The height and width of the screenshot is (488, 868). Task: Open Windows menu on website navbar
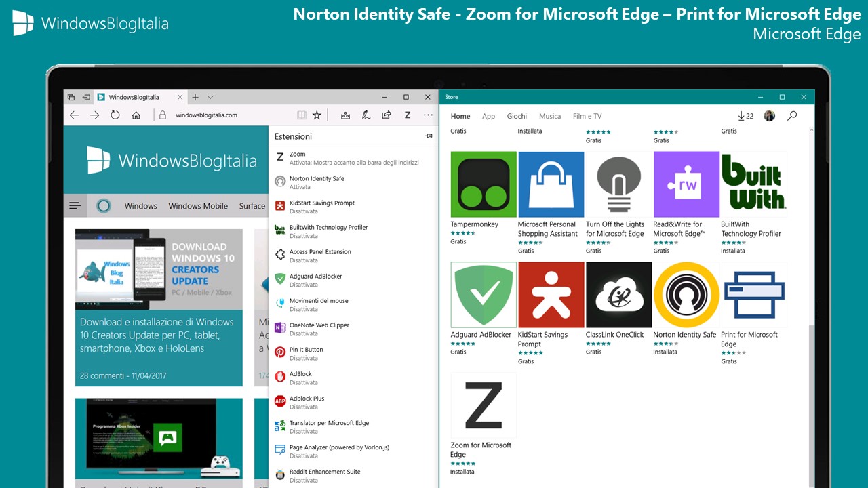(141, 206)
